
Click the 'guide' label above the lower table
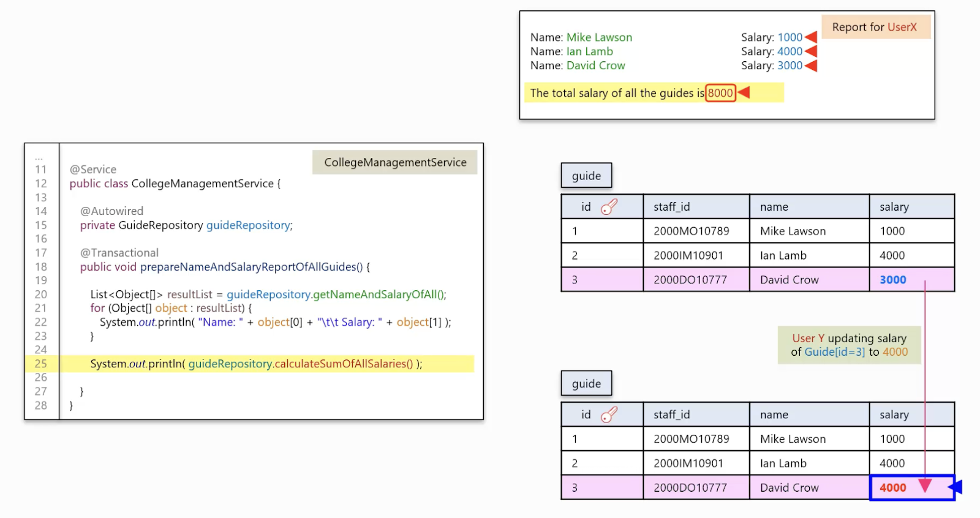[x=586, y=384]
